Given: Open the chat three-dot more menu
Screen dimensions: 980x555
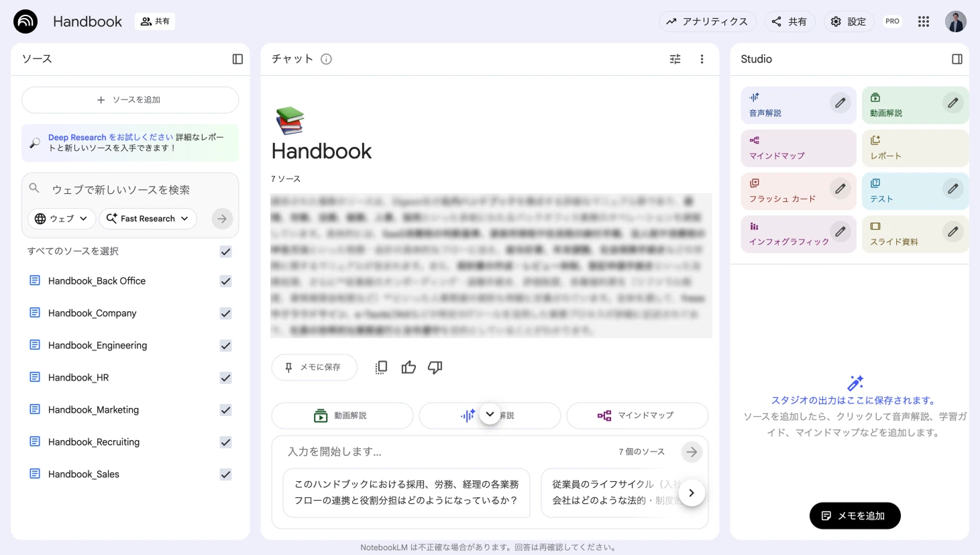Looking at the screenshot, I should (702, 59).
